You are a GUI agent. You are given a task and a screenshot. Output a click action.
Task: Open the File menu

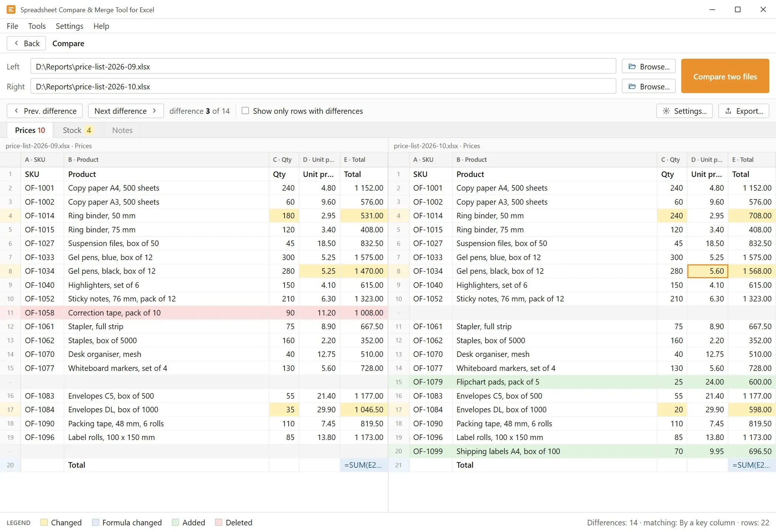[x=12, y=26]
